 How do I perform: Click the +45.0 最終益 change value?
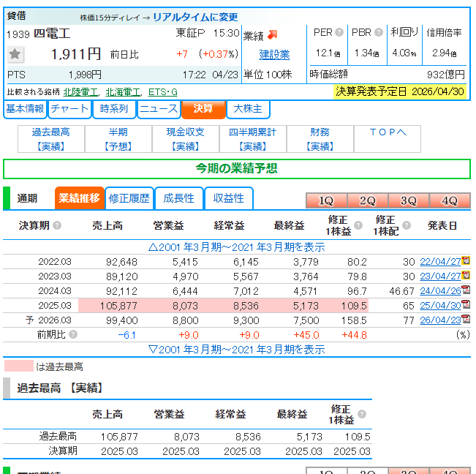click(306, 335)
